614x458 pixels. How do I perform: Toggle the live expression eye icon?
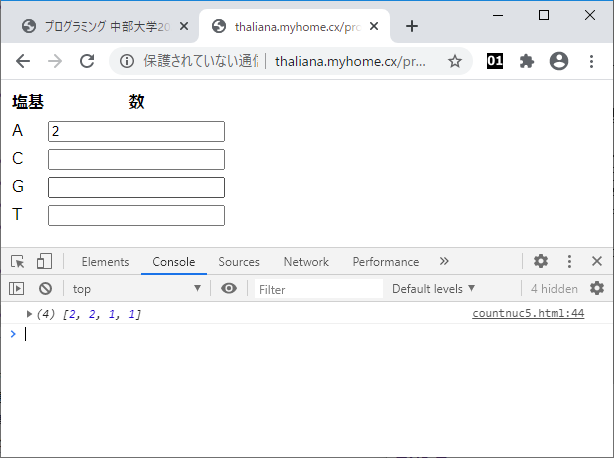(x=229, y=289)
